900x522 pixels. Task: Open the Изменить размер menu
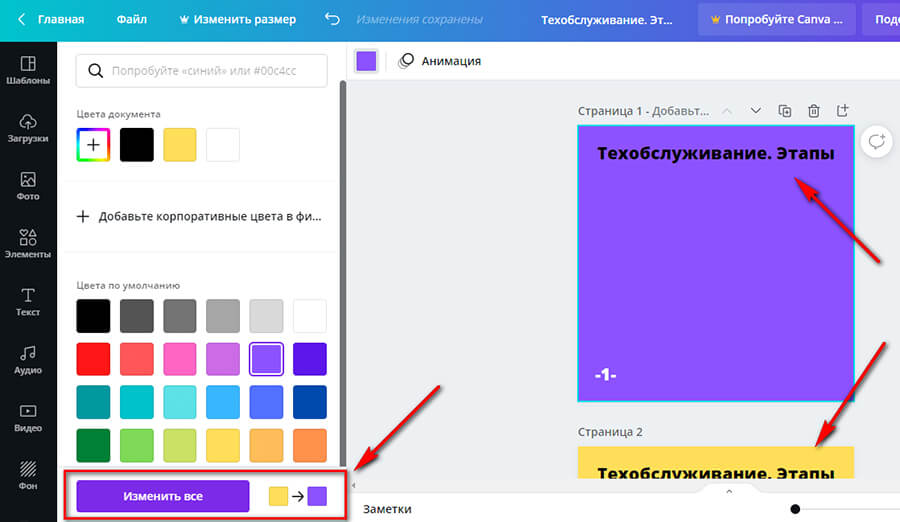(237, 20)
